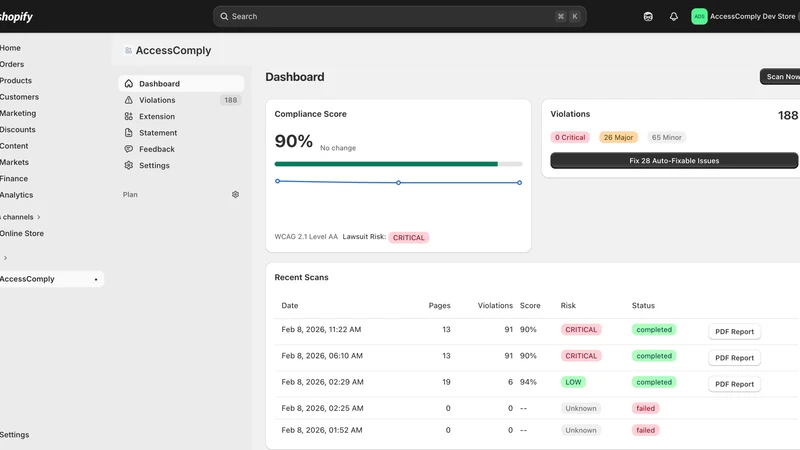This screenshot has width=800, height=450.
Task: Click the Settings gear icon in app nav
Action: point(129,165)
